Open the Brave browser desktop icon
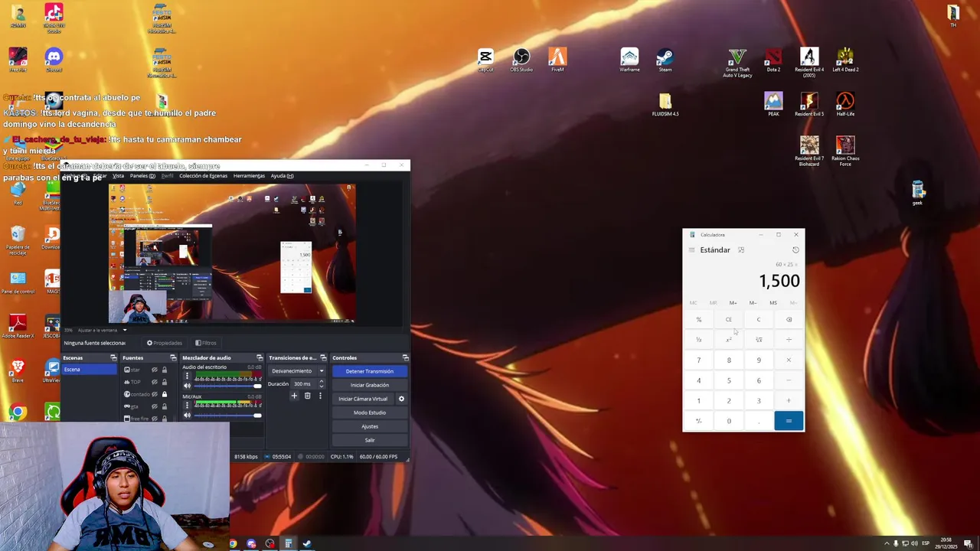The width and height of the screenshot is (980, 551). click(x=18, y=371)
